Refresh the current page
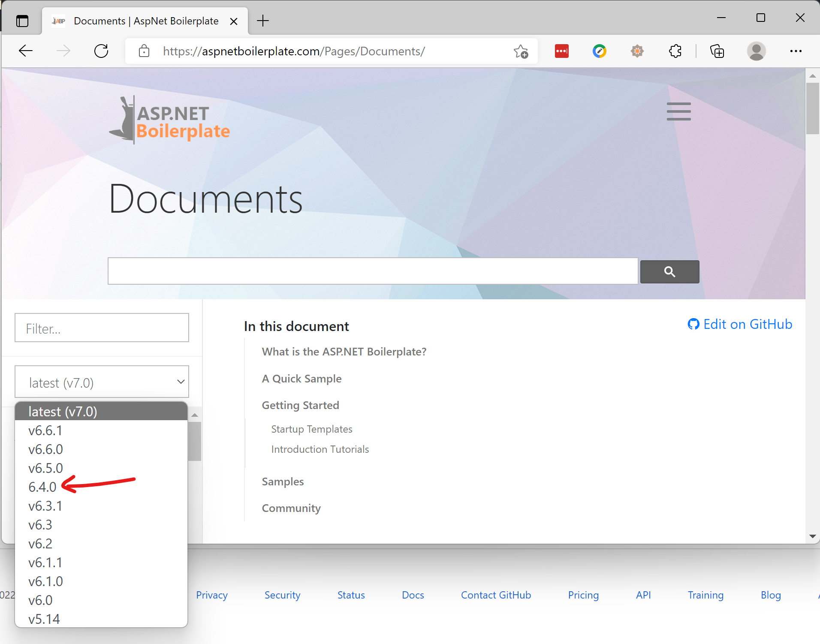The width and height of the screenshot is (820, 644). click(x=101, y=51)
